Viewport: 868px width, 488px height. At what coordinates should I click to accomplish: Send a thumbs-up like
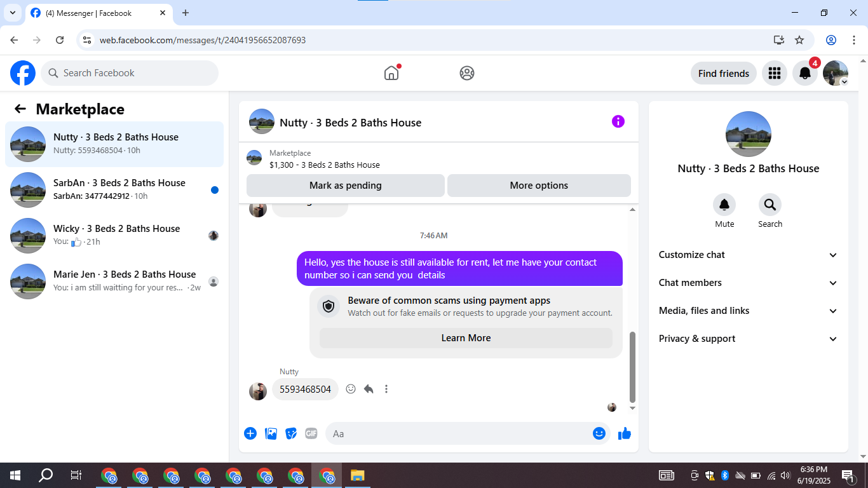625,433
